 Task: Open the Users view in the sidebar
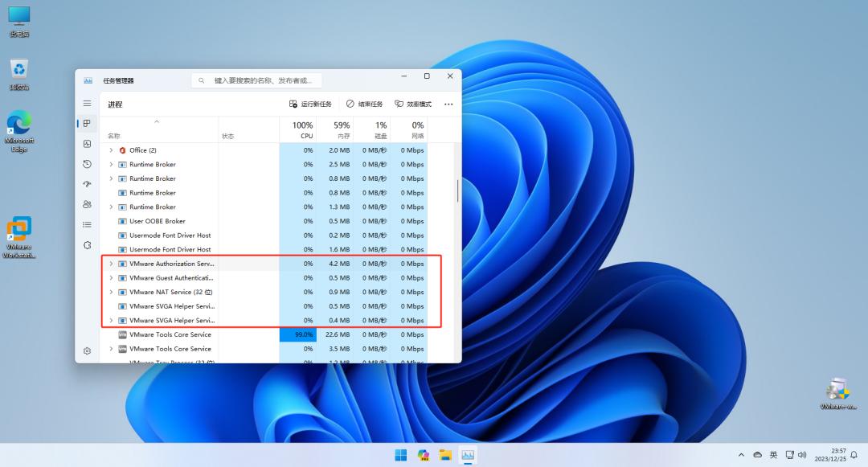(x=87, y=204)
